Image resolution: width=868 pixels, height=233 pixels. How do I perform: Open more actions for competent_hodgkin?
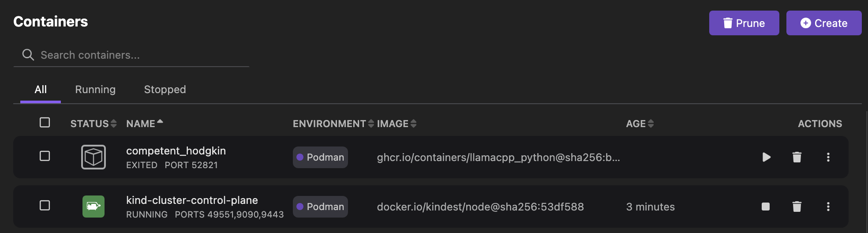[828, 157]
